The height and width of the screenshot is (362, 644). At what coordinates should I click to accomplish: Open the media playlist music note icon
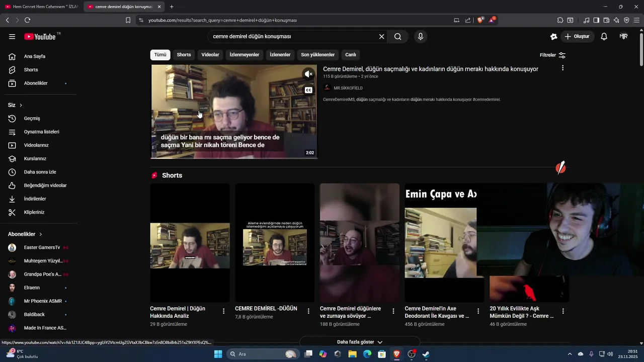pos(586,20)
